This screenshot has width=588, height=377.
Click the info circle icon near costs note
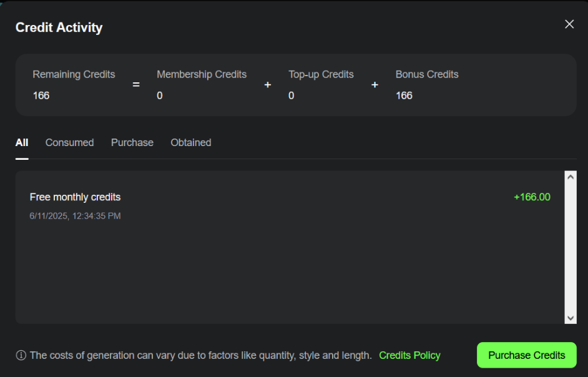pos(21,355)
